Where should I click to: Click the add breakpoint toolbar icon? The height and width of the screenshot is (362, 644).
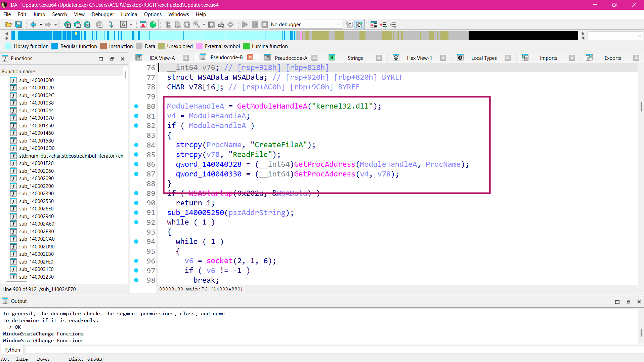click(383, 25)
